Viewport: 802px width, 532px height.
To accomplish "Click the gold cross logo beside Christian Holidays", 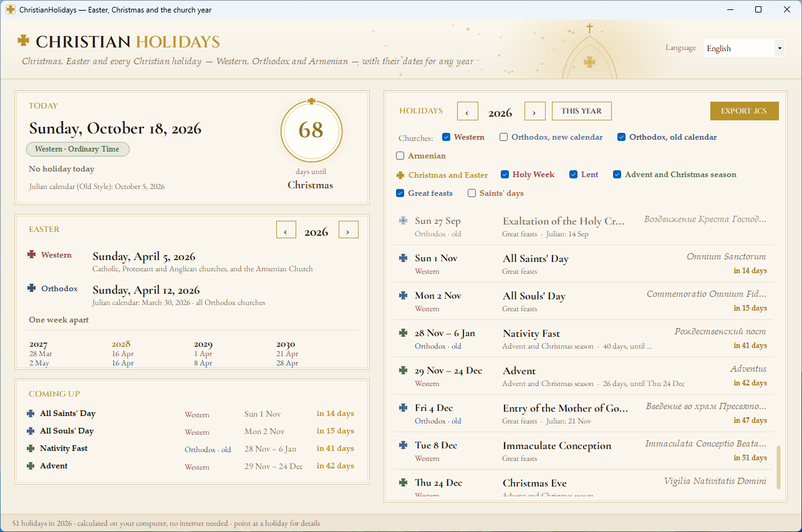I will point(23,41).
